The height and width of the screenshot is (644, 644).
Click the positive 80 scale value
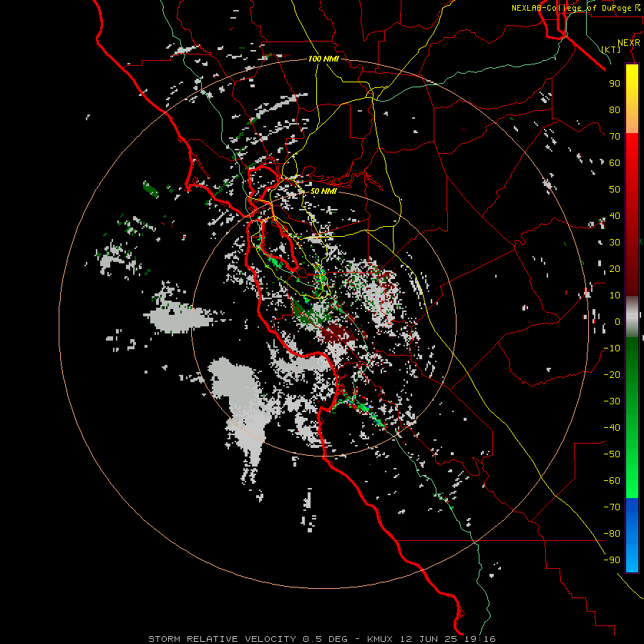click(x=615, y=109)
